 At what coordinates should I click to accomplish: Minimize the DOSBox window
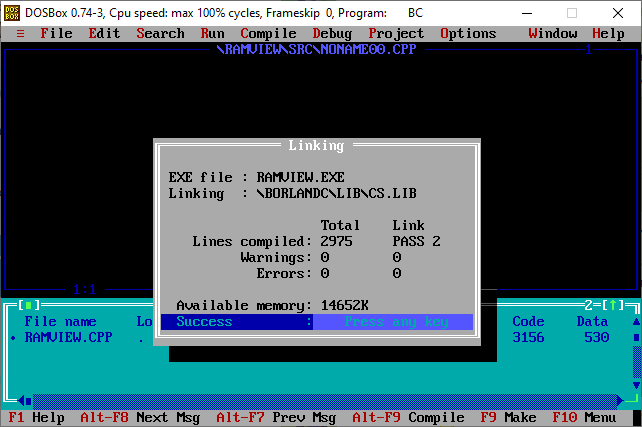coord(527,13)
